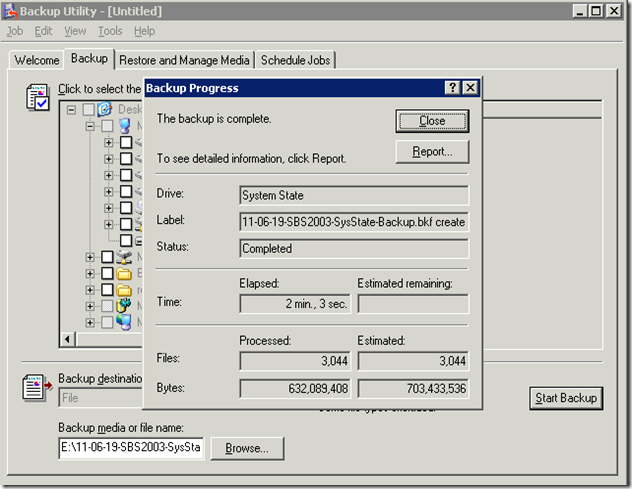The image size is (632, 489).
Task: Click the backup media file name field
Action: pyautogui.click(x=131, y=447)
